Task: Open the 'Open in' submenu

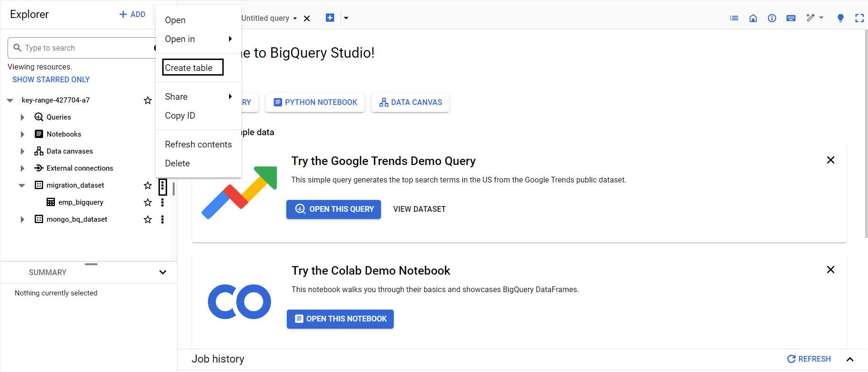Action: pyautogui.click(x=198, y=39)
